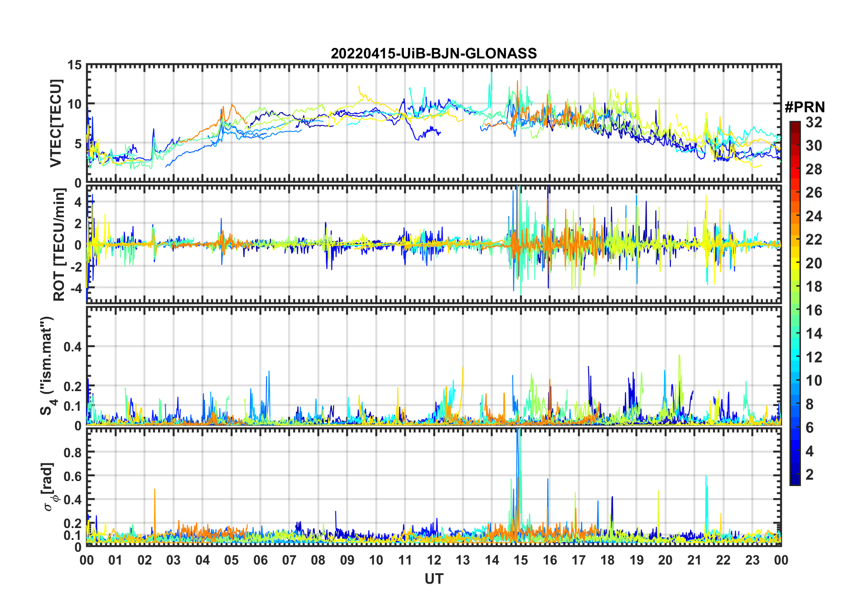Image resolution: width=868 pixels, height=607 pixels.
Task: Click x-axis hour label 09
Action: [347, 560]
